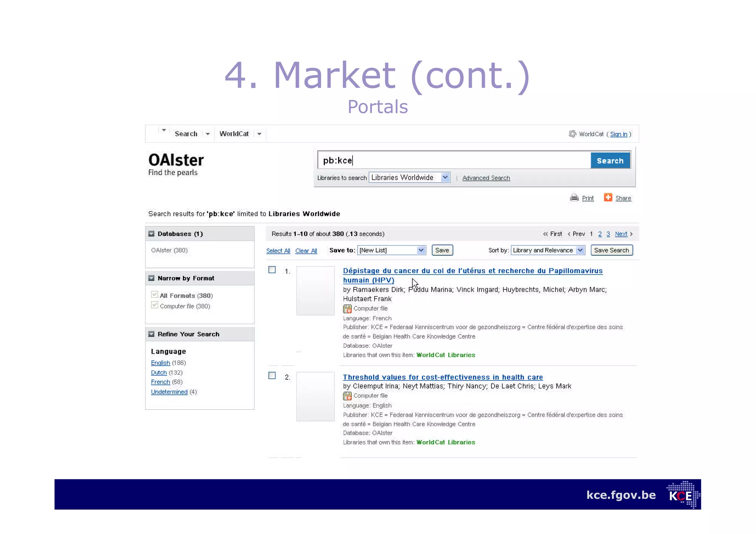The height and width of the screenshot is (534, 756).
Task: Click into the pb:kce search field
Action: click(x=454, y=160)
